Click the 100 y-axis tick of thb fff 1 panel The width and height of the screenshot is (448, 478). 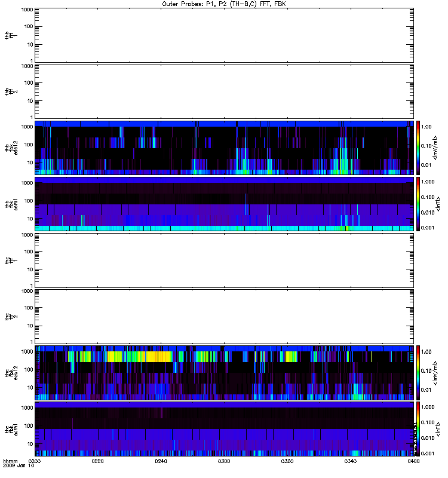click(x=28, y=26)
